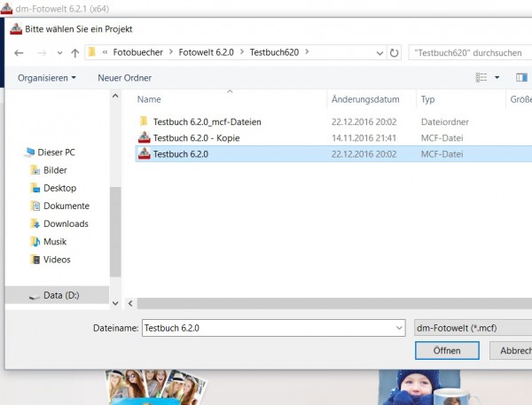Expand the Dateiname history dropdown
This screenshot has height=405, width=532.
click(397, 328)
